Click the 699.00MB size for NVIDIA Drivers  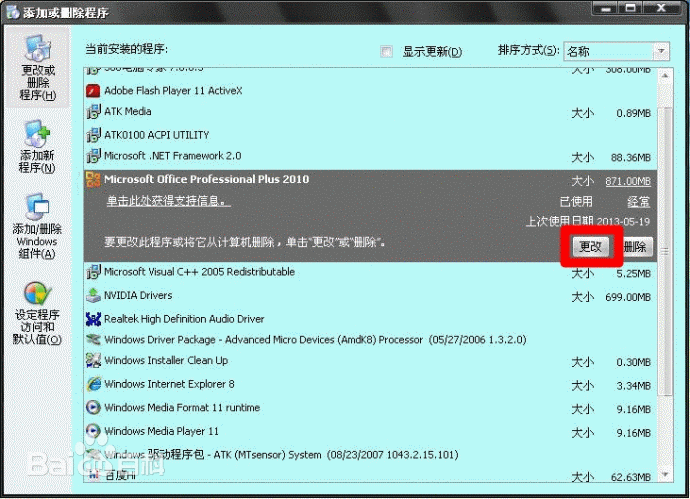tap(628, 297)
